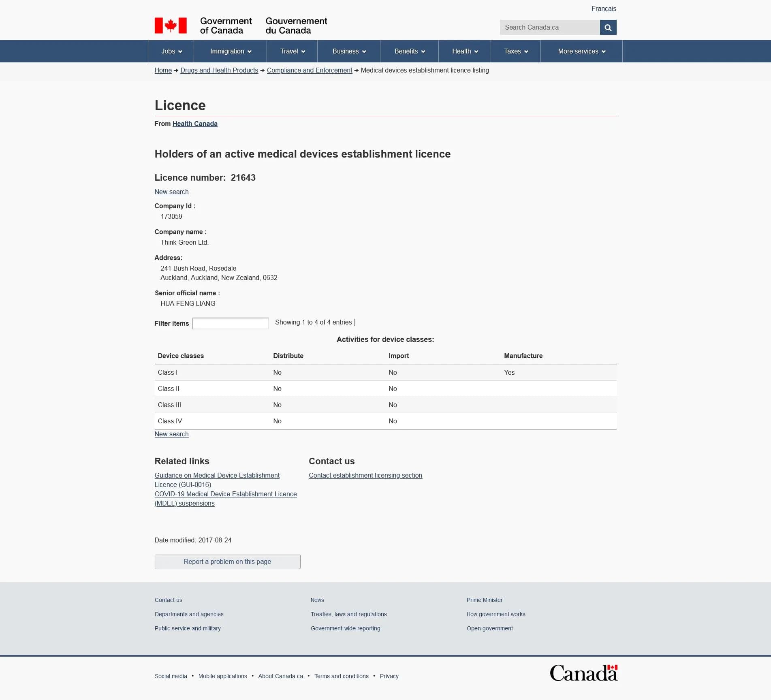The image size is (771, 700).
Task: Open footer Contact us link
Action: 169,600
